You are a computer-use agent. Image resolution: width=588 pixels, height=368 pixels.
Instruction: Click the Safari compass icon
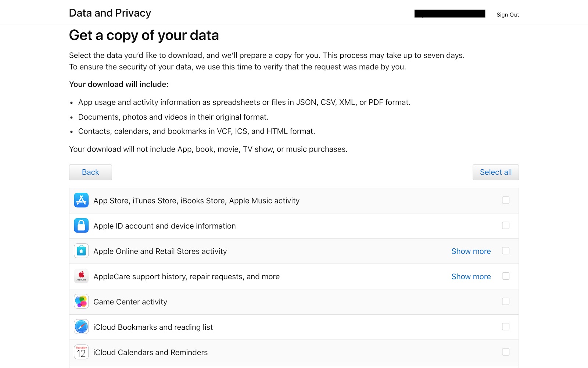(81, 327)
